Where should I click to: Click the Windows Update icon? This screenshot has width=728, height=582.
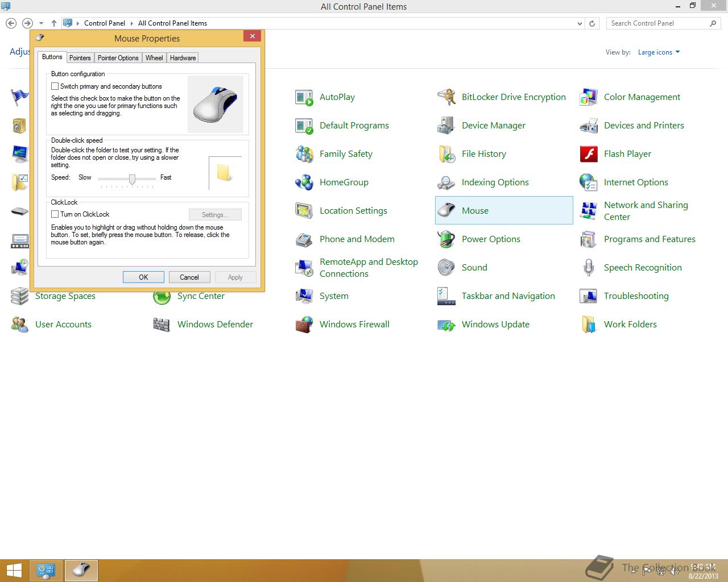446,325
